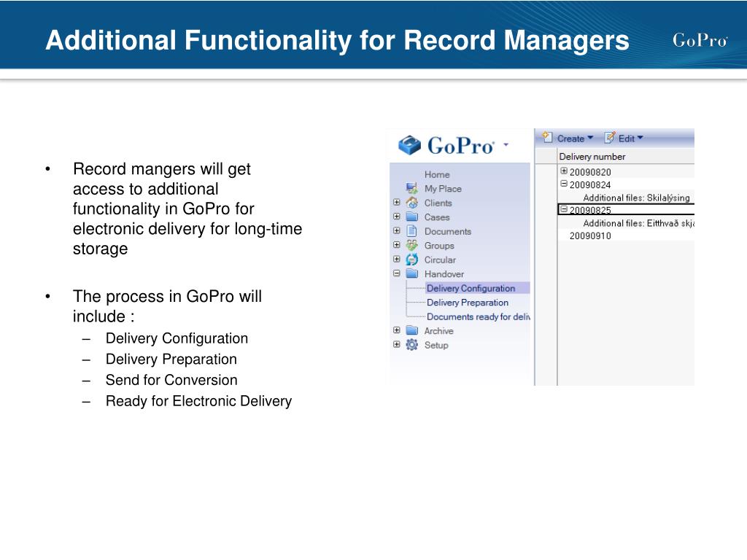Select Cases in navigation tree
This screenshot has width=747, height=560.
(437, 217)
